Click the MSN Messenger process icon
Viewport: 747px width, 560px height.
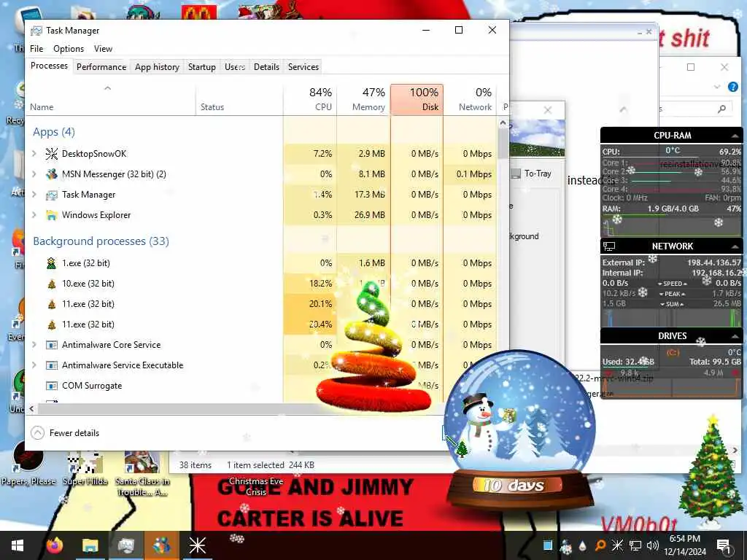click(x=52, y=174)
